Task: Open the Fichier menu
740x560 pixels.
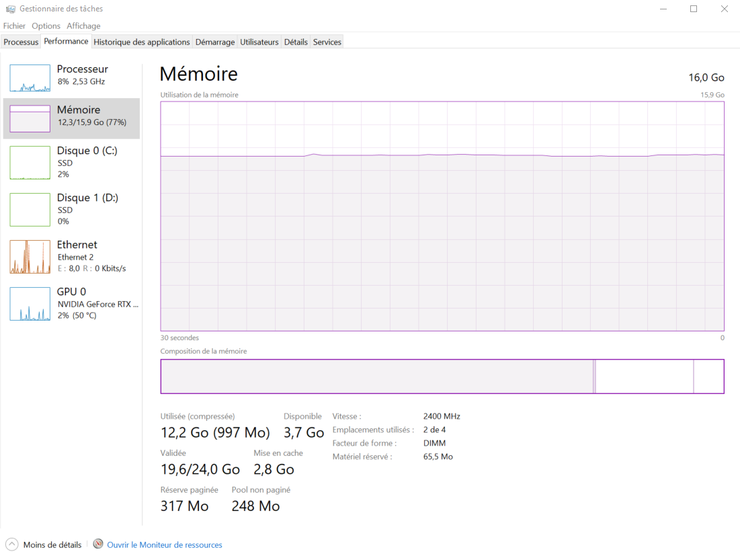Action: coord(14,26)
